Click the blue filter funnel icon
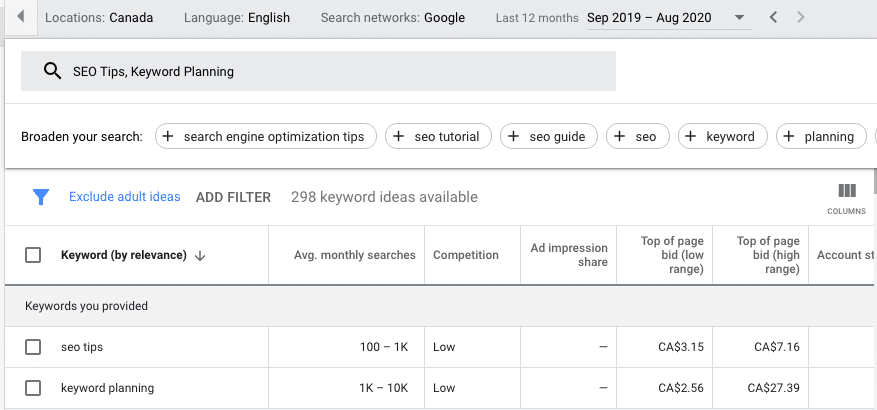 click(41, 197)
